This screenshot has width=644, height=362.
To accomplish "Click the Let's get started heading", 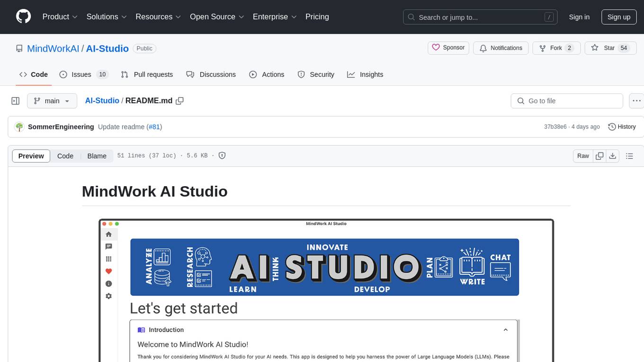I will (184, 308).
